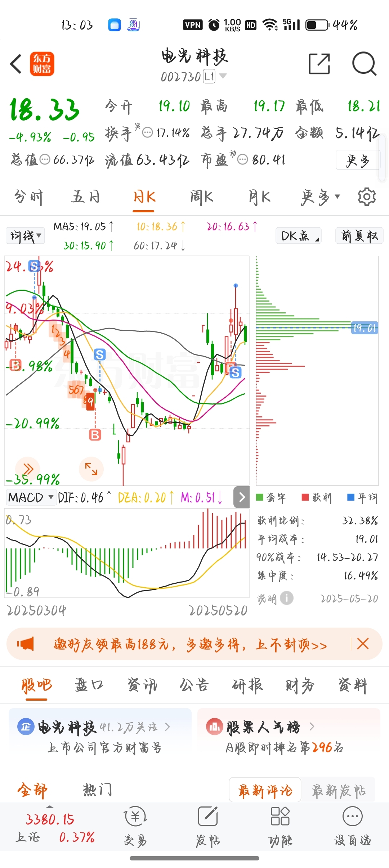Open the 均线 indicator dropdown
This screenshot has height=868, width=389.
[25, 236]
